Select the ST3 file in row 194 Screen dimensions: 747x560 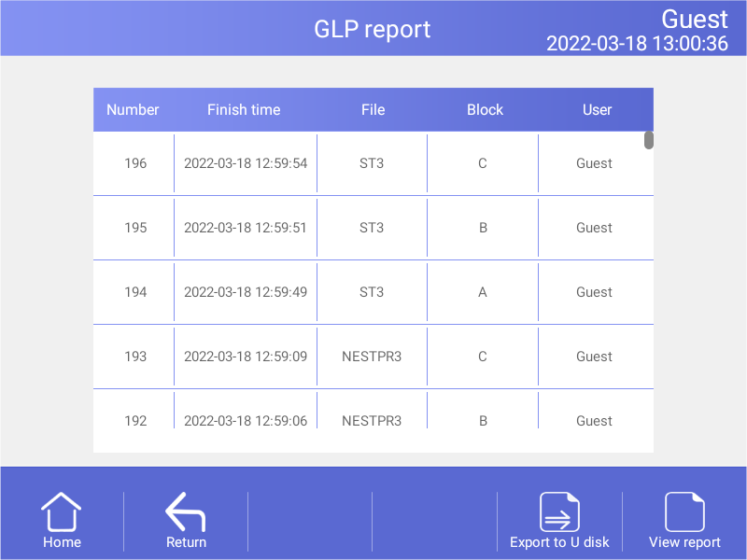click(372, 292)
